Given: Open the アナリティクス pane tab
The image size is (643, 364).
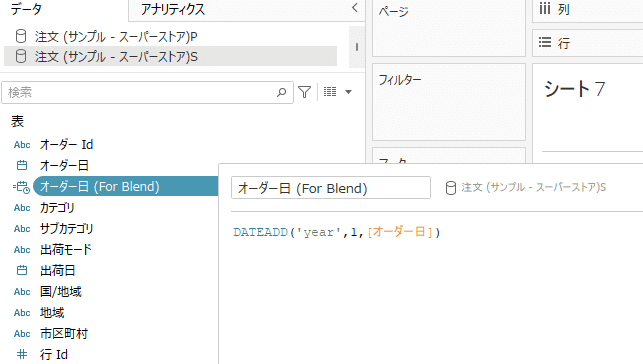Looking at the screenshot, I should point(173,9).
